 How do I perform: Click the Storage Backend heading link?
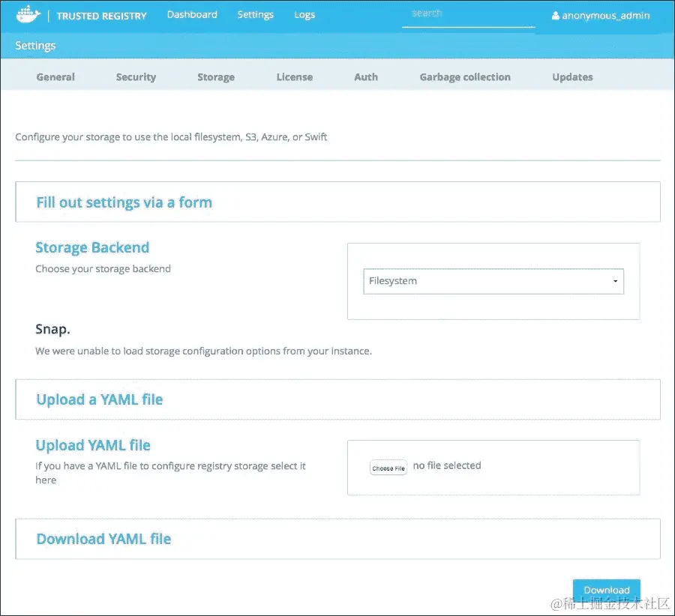coord(92,247)
